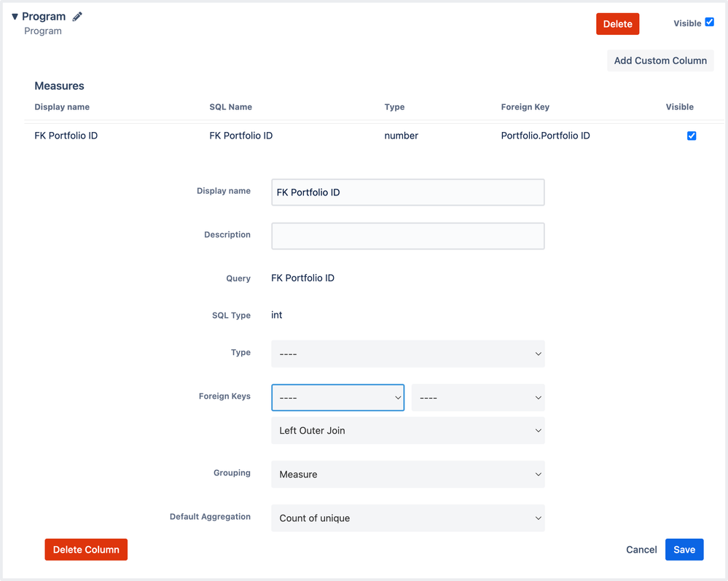Screen dimensions: 728x581
Task: Open the second Foreign Keys dropdown
Action: pos(478,397)
